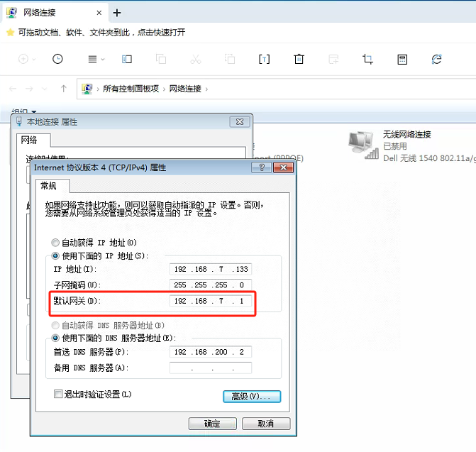Open a new tab with plus button
The width and height of the screenshot is (476, 452).
(117, 12)
